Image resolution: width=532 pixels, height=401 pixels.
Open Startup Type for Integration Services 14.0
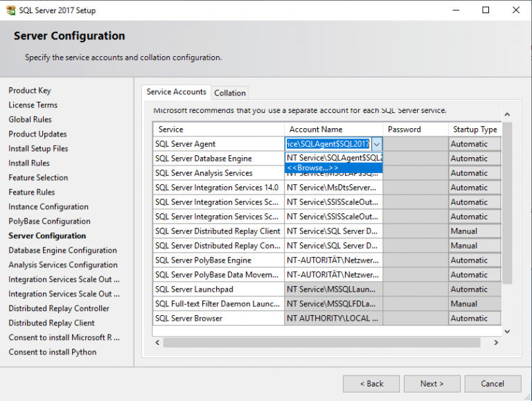click(475, 188)
